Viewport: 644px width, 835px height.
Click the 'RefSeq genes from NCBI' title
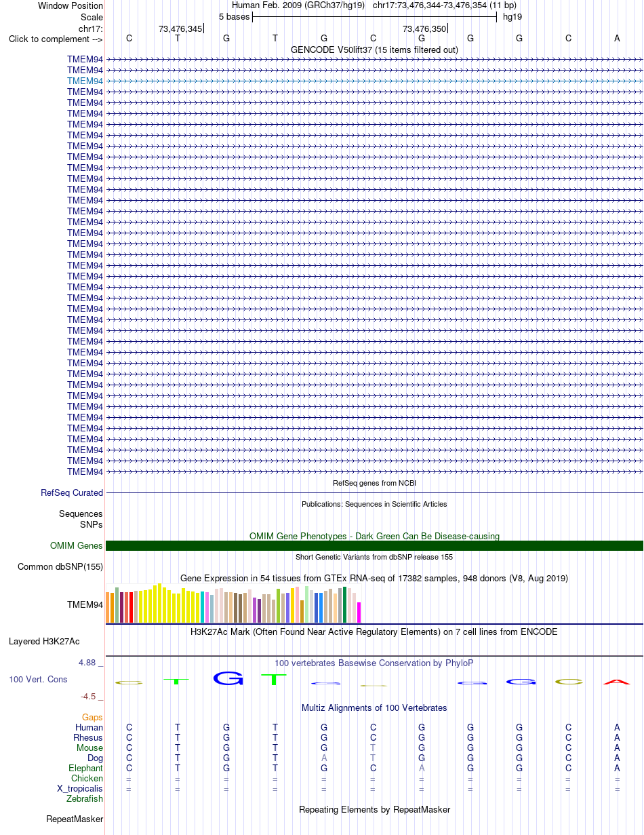pos(374,483)
